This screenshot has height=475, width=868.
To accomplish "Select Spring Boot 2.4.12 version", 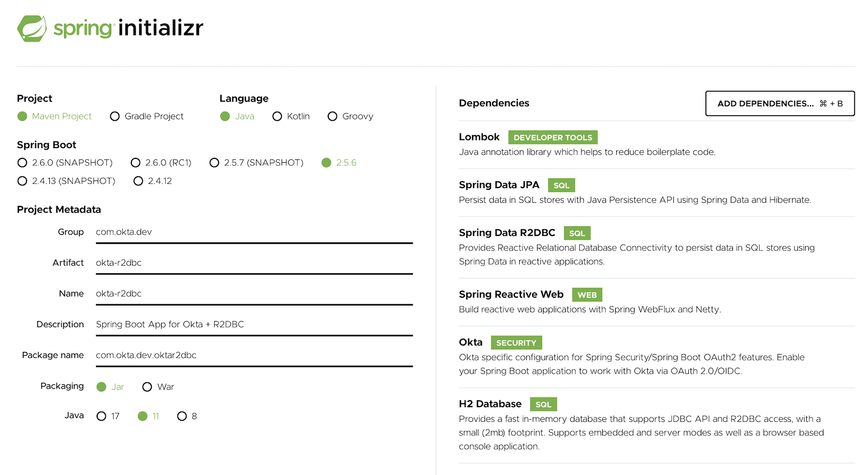I will point(138,181).
